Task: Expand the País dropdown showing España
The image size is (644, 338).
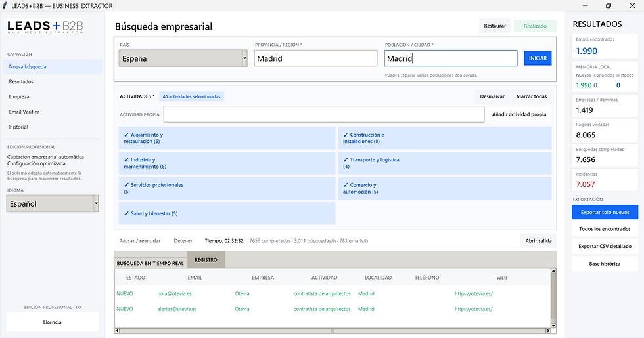Action: pyautogui.click(x=183, y=58)
